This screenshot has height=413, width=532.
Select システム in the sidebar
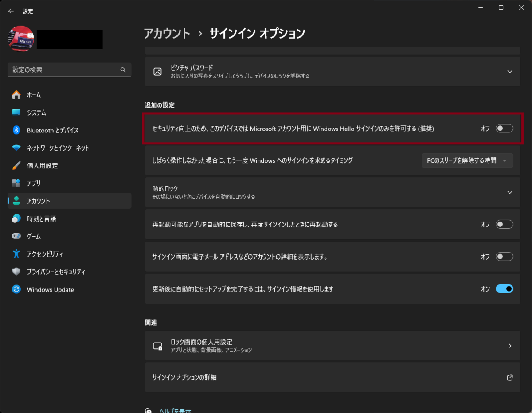point(70,113)
